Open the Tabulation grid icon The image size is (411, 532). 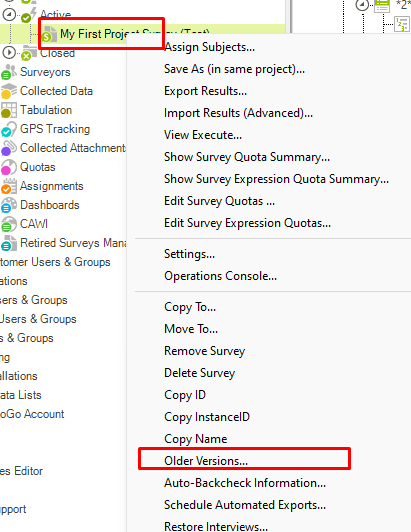(x=9, y=110)
